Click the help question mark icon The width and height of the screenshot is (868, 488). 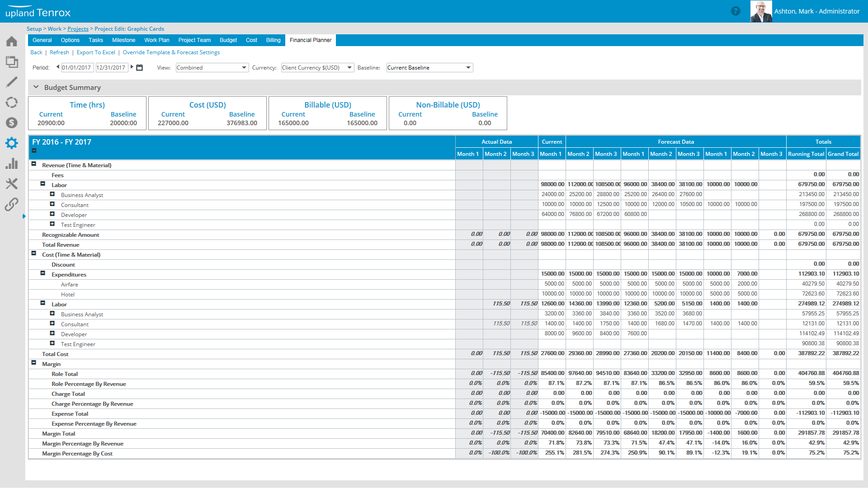pos(736,11)
